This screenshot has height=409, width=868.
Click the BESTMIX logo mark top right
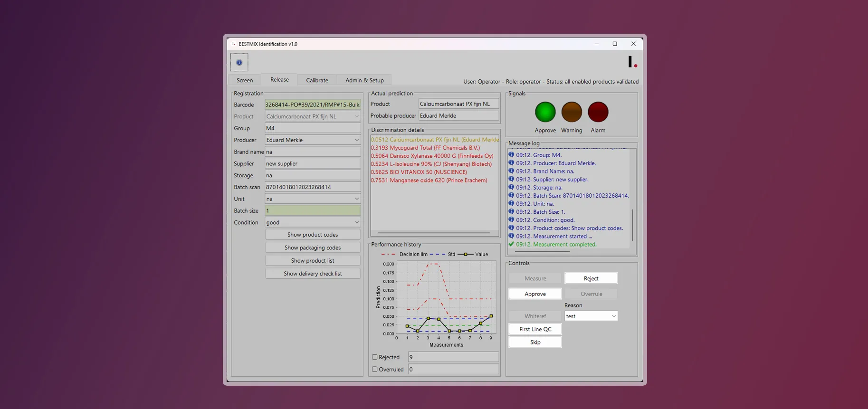(632, 62)
